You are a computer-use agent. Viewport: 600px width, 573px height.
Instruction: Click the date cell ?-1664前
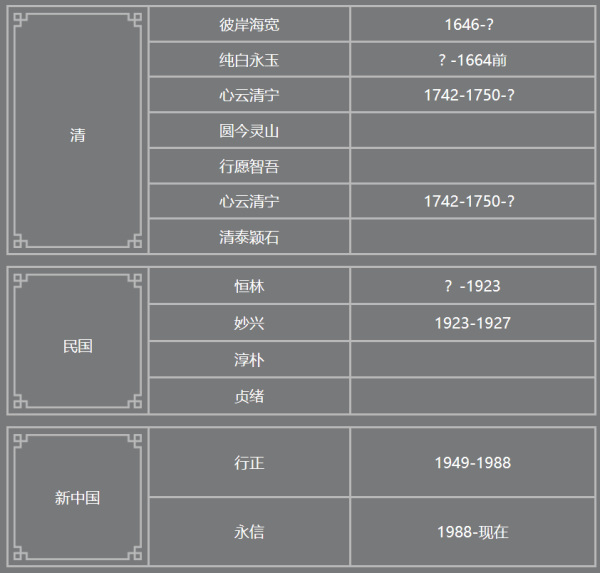[472, 60]
